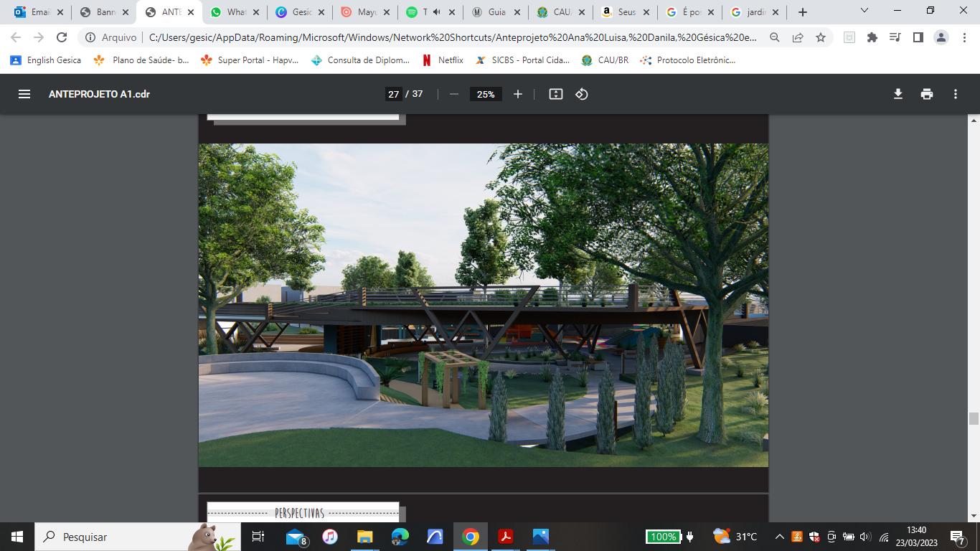Viewport: 980px width, 551px height.
Task: Open PDF viewer more actions menu
Action: click(x=956, y=94)
